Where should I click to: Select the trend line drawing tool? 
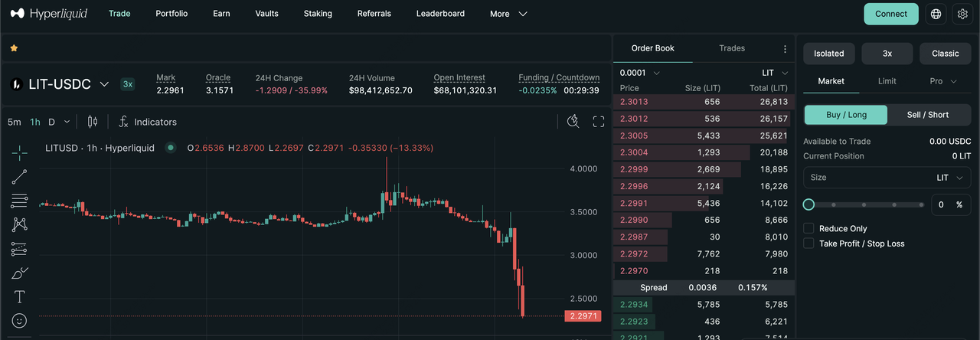20,177
